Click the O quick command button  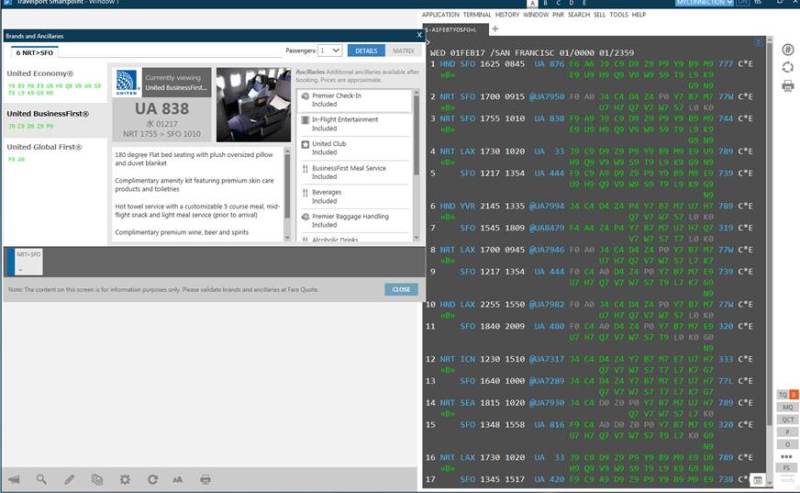[x=787, y=444]
